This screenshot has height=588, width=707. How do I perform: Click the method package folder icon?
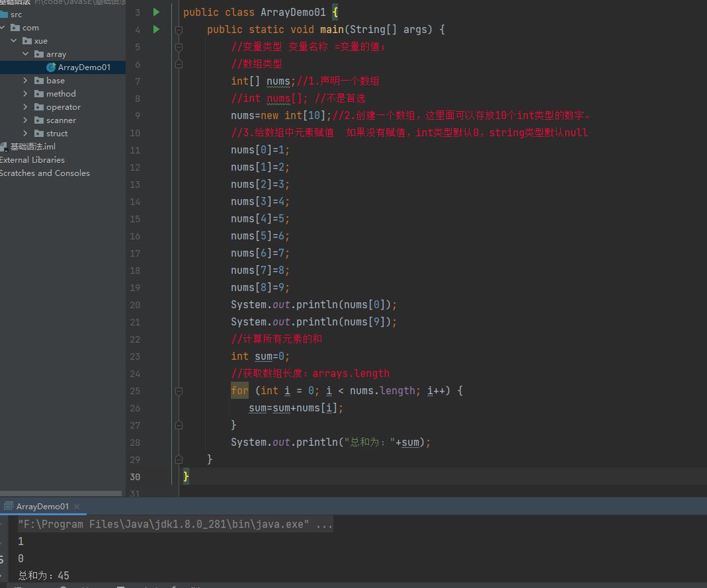(x=39, y=94)
